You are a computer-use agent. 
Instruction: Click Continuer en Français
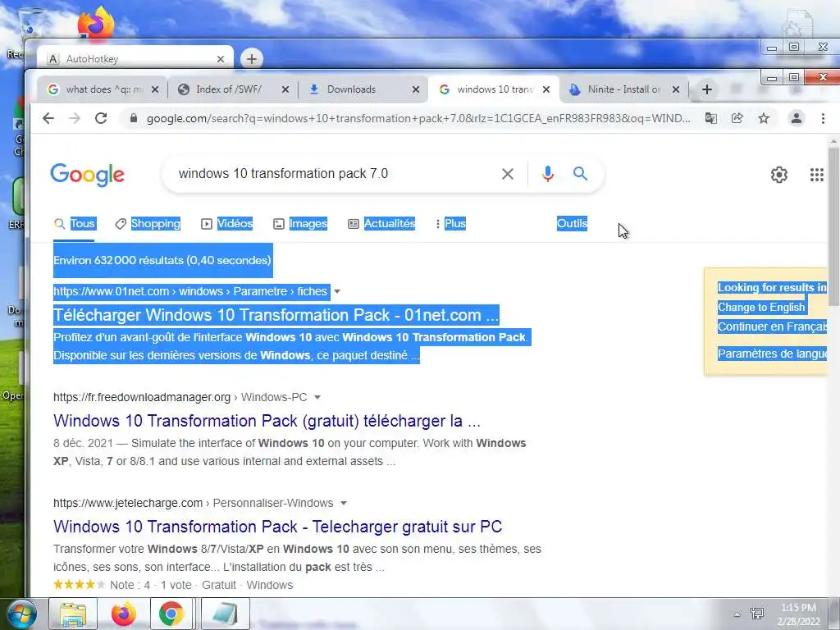pyautogui.click(x=772, y=326)
